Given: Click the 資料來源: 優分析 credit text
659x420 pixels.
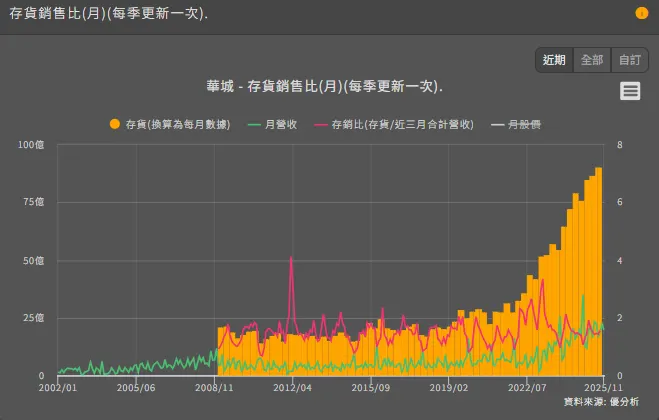Looking at the screenshot, I should click(x=601, y=402).
